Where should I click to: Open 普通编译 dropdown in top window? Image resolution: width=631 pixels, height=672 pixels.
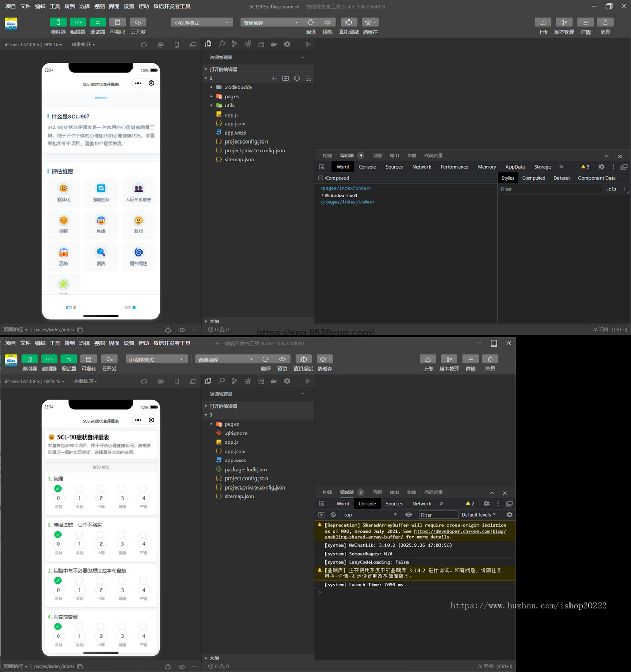270,23
